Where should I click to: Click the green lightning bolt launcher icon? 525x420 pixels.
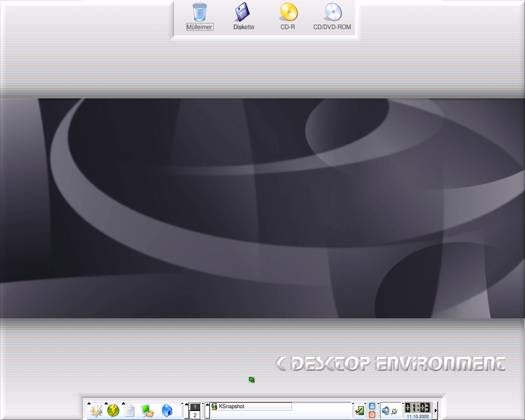pos(113,410)
